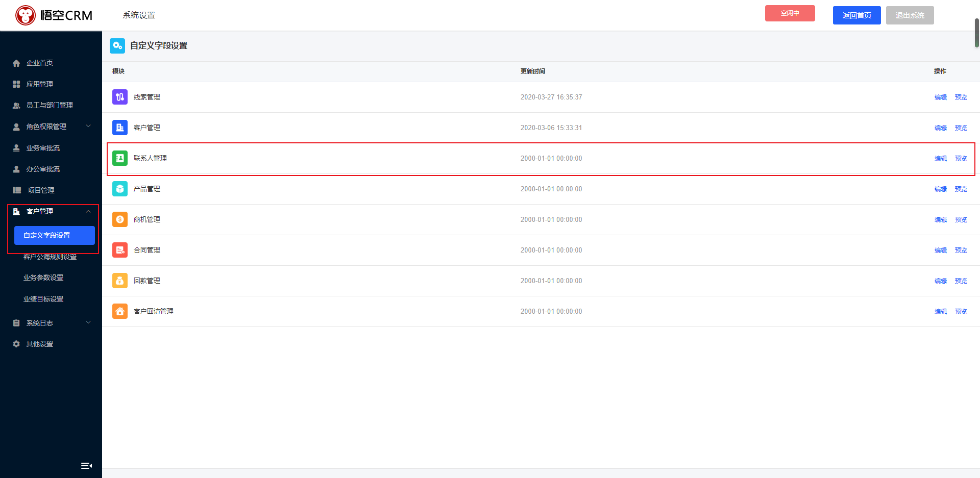Viewport: 980px width, 478px height.
Task: Click the blue 客户管理 module icon in list
Action: [x=120, y=128]
